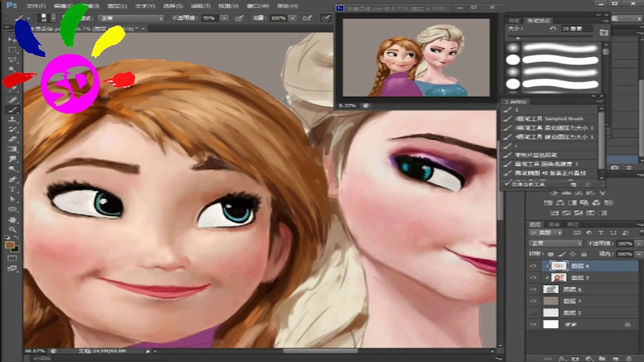
Task: Click camera snapshot icon in history panel
Action: coord(614,167)
